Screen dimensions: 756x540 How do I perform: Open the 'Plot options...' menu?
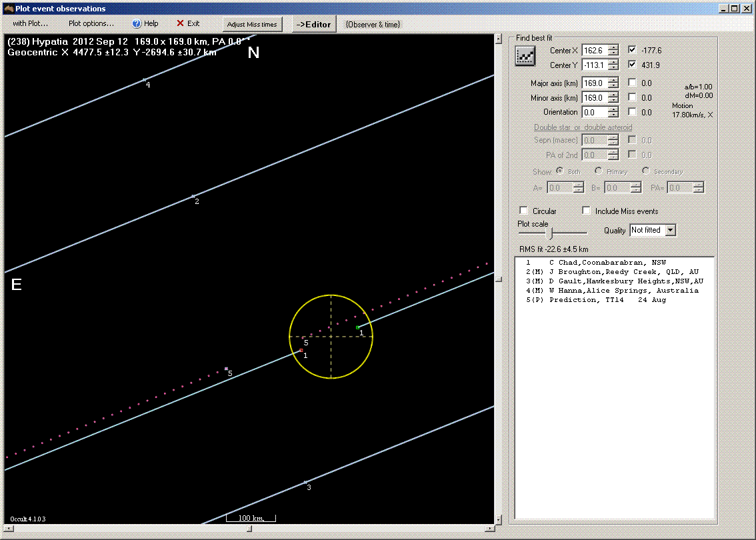pyautogui.click(x=91, y=23)
